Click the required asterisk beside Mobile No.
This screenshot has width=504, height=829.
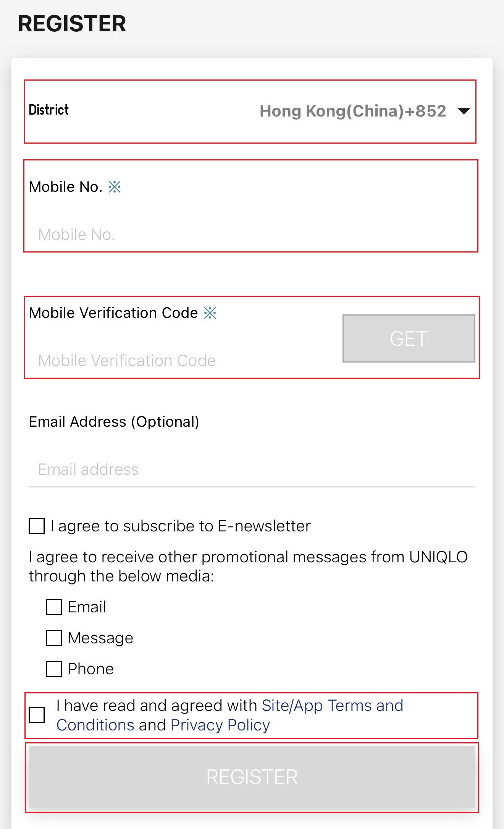point(115,187)
